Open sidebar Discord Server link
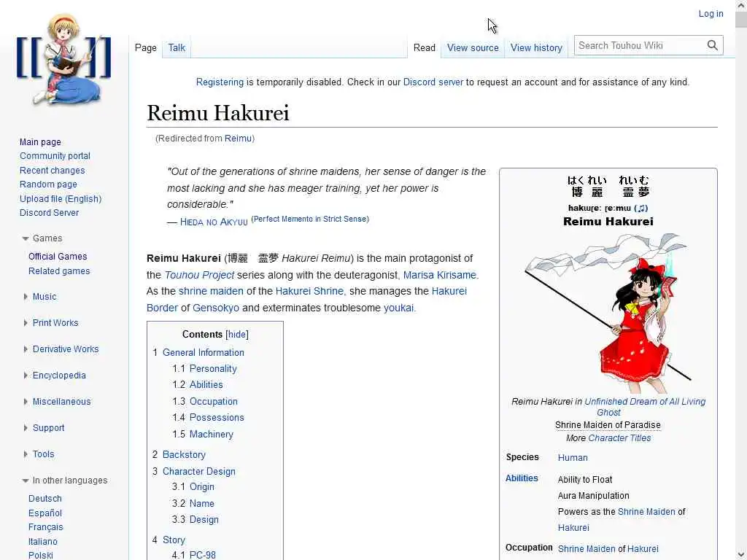This screenshot has height=560, width=747. [49, 212]
